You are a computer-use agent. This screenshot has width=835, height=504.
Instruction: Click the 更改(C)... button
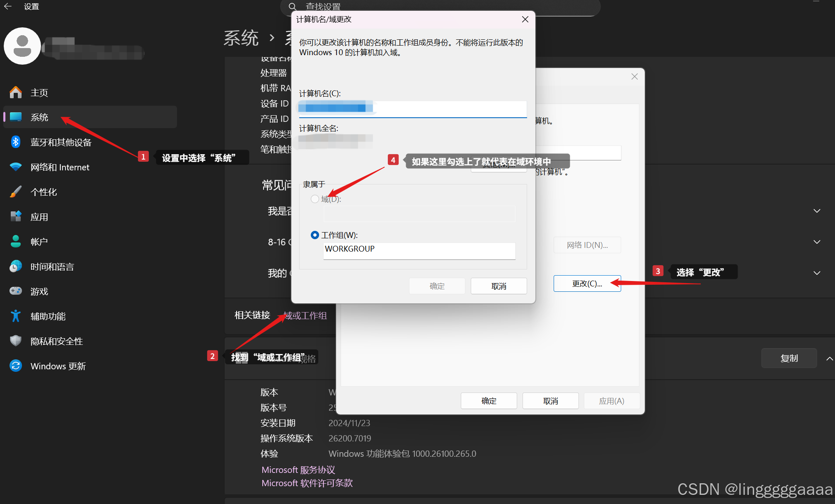(x=587, y=283)
